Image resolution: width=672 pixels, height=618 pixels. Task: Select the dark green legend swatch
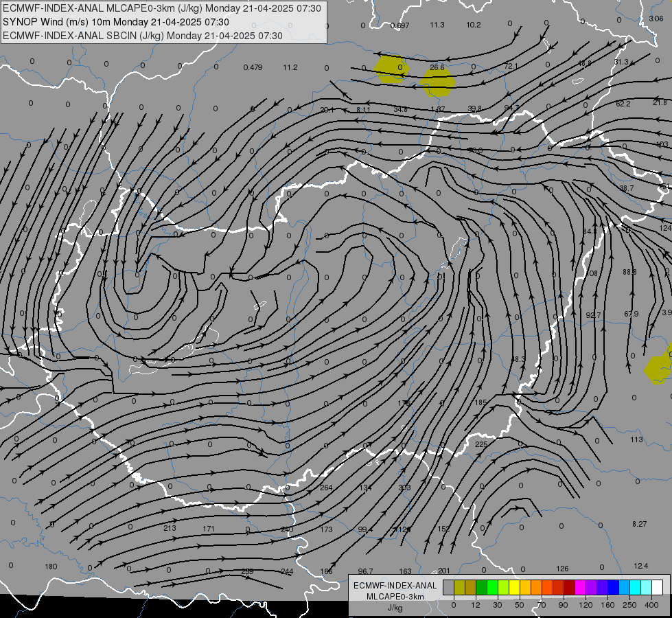point(481,588)
